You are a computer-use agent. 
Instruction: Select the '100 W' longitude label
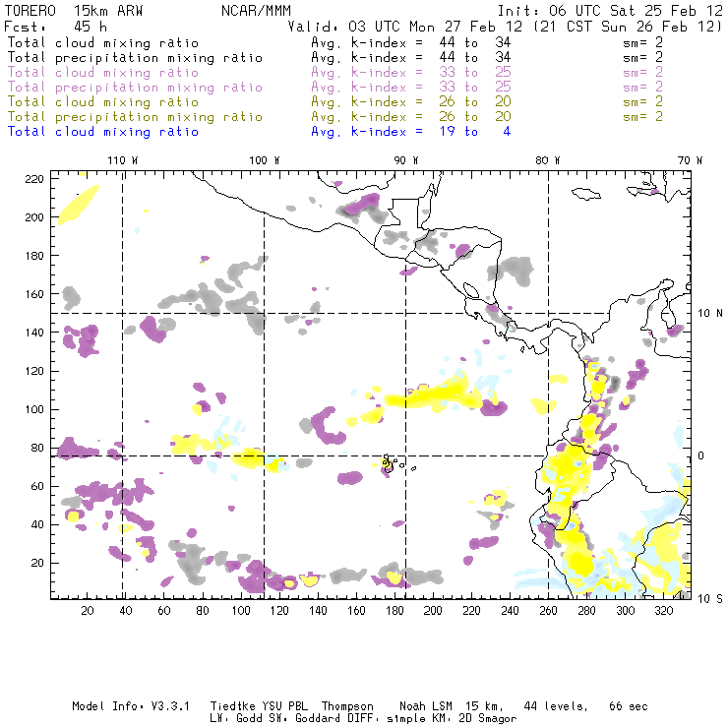coord(265,160)
